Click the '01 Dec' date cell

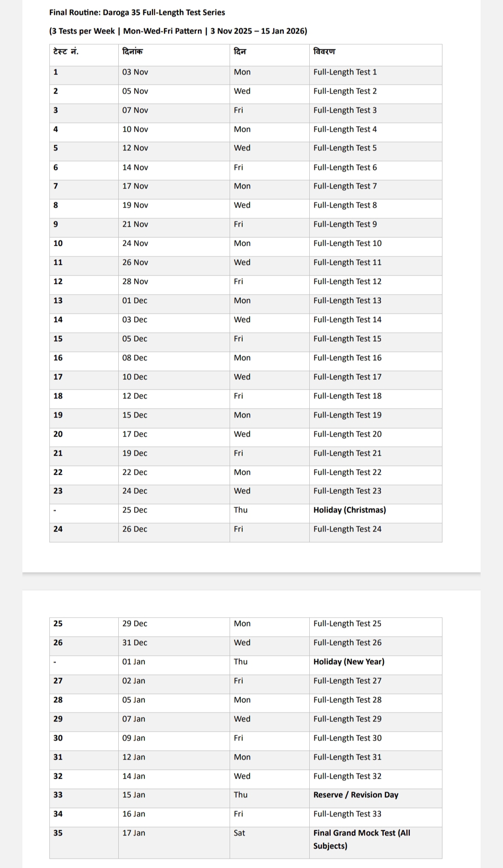[x=135, y=301]
